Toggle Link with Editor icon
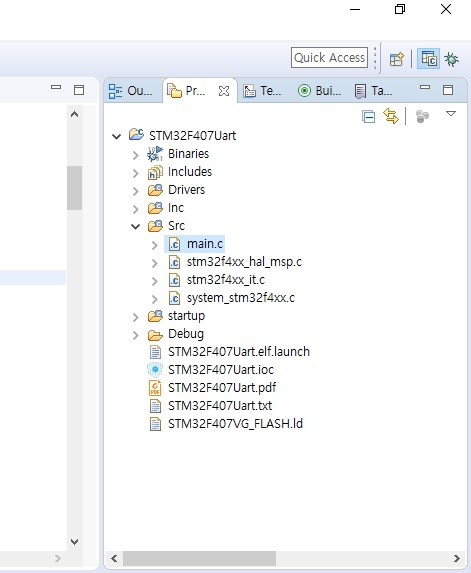This screenshot has width=471, height=573. click(391, 116)
